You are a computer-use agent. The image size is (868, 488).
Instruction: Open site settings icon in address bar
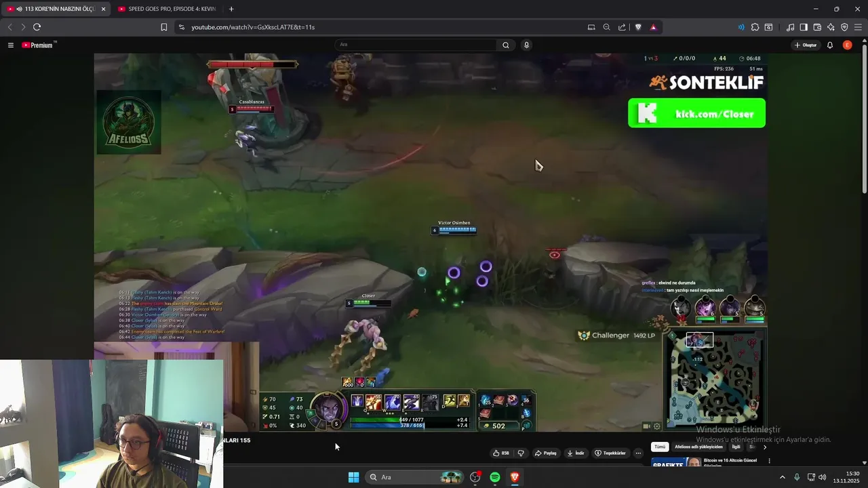tap(180, 27)
